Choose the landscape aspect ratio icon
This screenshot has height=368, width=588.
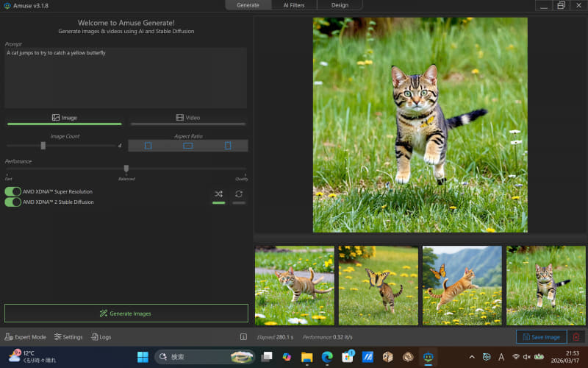pos(188,146)
